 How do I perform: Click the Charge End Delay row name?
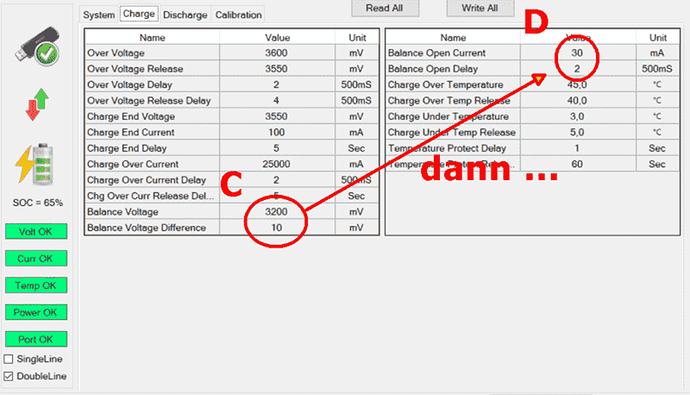pyautogui.click(x=127, y=148)
